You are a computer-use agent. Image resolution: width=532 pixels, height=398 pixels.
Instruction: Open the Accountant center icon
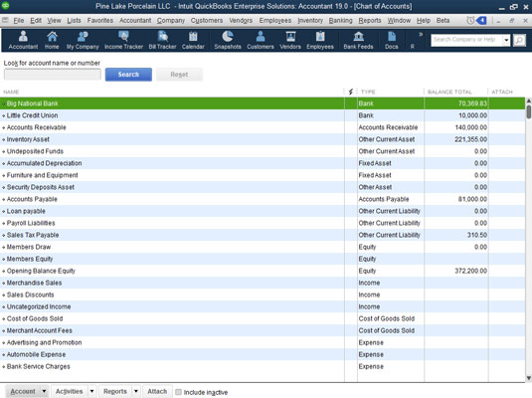(x=23, y=40)
